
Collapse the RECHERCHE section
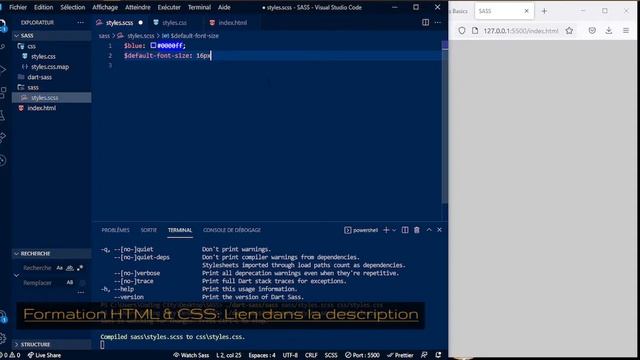(51, 253)
